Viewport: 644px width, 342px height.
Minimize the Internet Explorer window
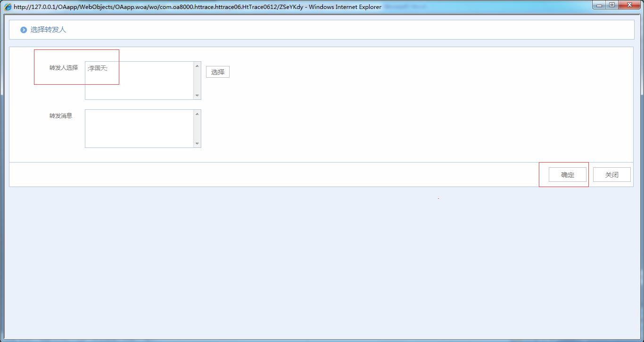600,5
